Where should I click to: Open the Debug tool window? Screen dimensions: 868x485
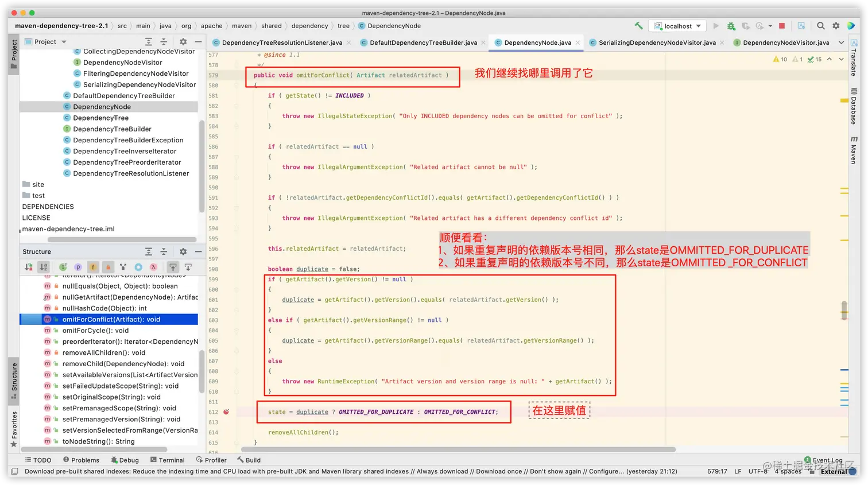click(x=125, y=460)
